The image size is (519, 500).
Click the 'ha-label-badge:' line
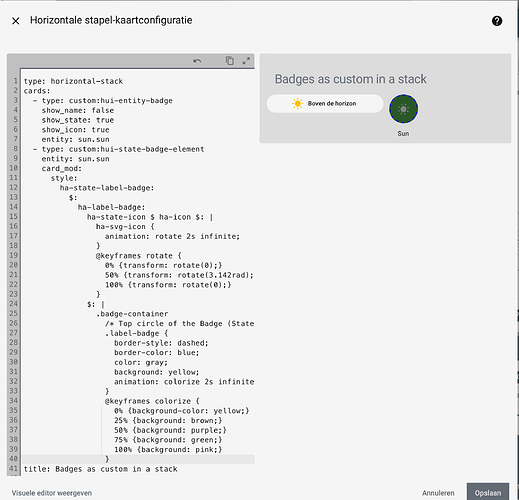pyautogui.click(x=112, y=207)
